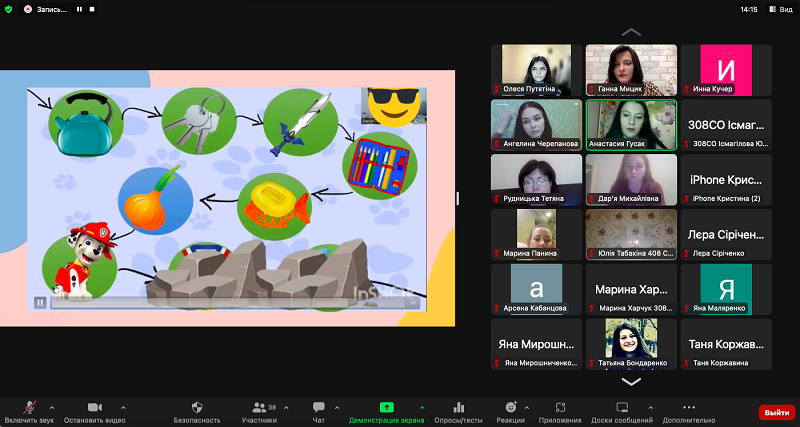The width and height of the screenshot is (800, 427).
Task: Select Анастасия Гусак video tile
Action: 631,125
